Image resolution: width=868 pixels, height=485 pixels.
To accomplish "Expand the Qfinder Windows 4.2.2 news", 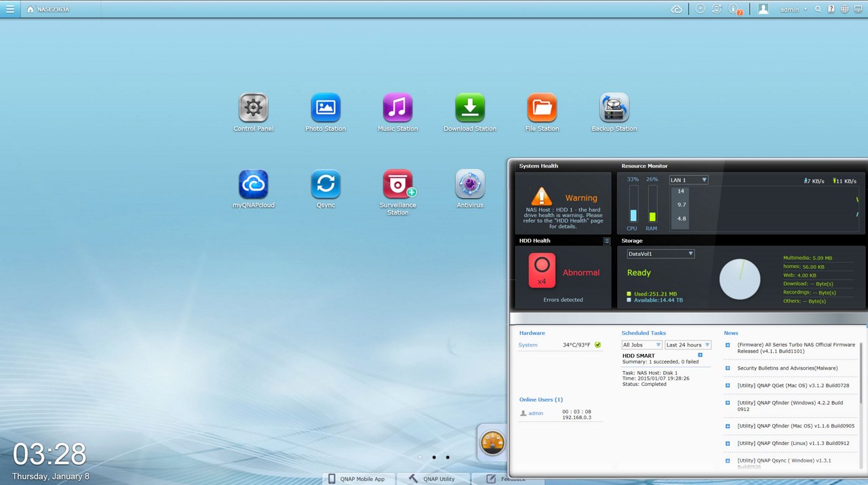I will (x=728, y=403).
